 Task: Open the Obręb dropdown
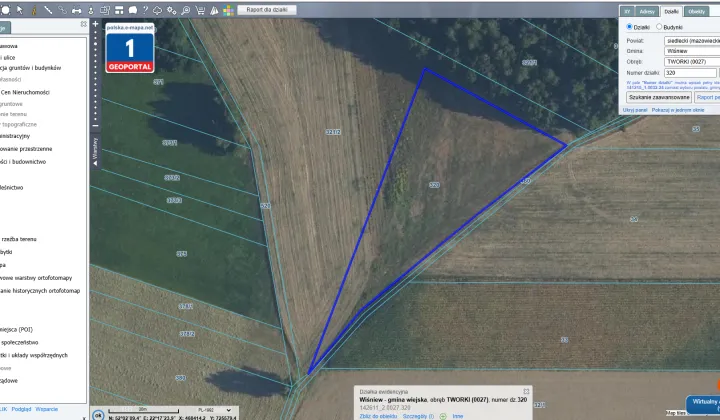tap(692, 62)
